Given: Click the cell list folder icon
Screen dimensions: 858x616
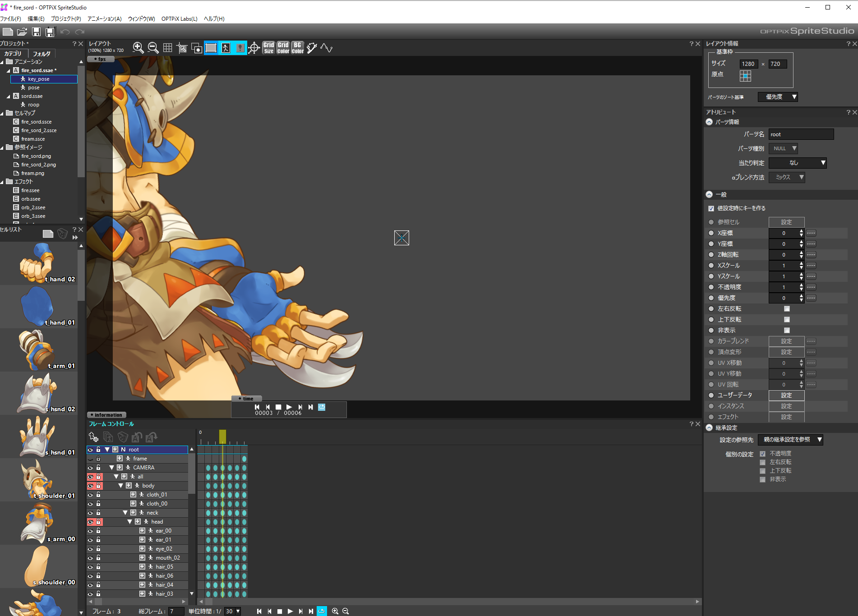Looking at the screenshot, I should (48, 234).
